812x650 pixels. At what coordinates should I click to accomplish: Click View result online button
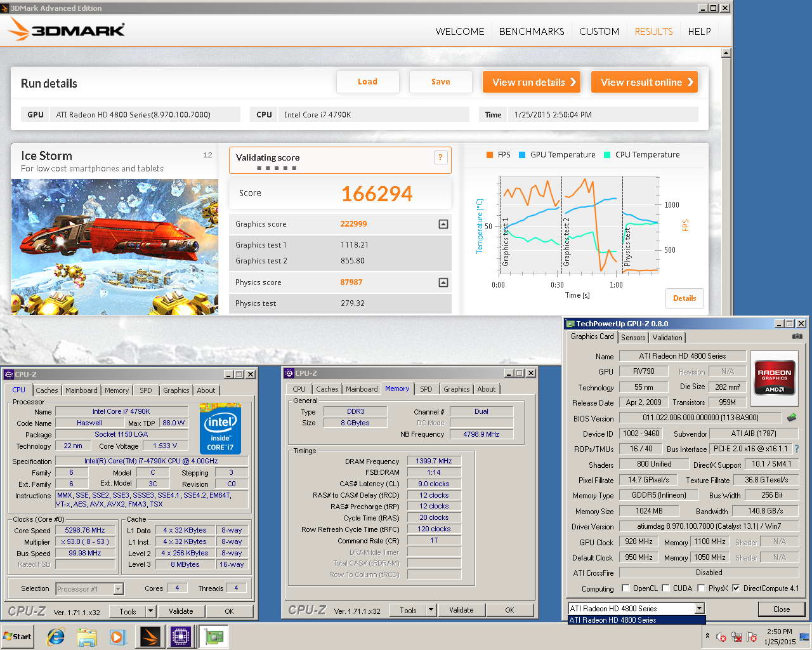644,82
